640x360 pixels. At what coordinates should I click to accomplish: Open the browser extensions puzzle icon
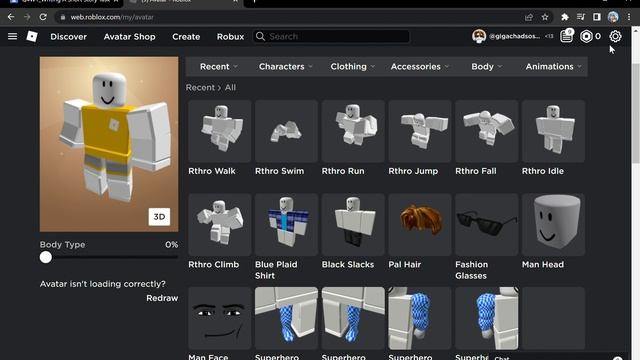pyautogui.click(x=565, y=17)
